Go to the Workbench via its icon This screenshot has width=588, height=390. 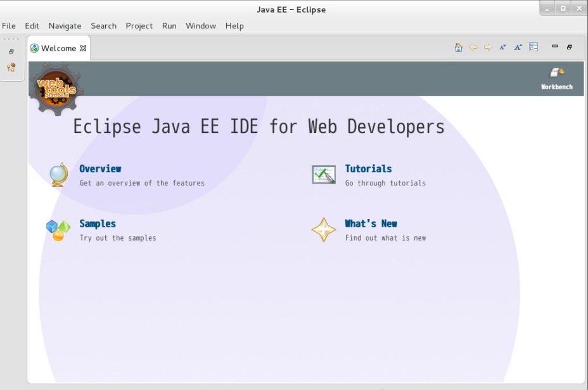tap(556, 73)
